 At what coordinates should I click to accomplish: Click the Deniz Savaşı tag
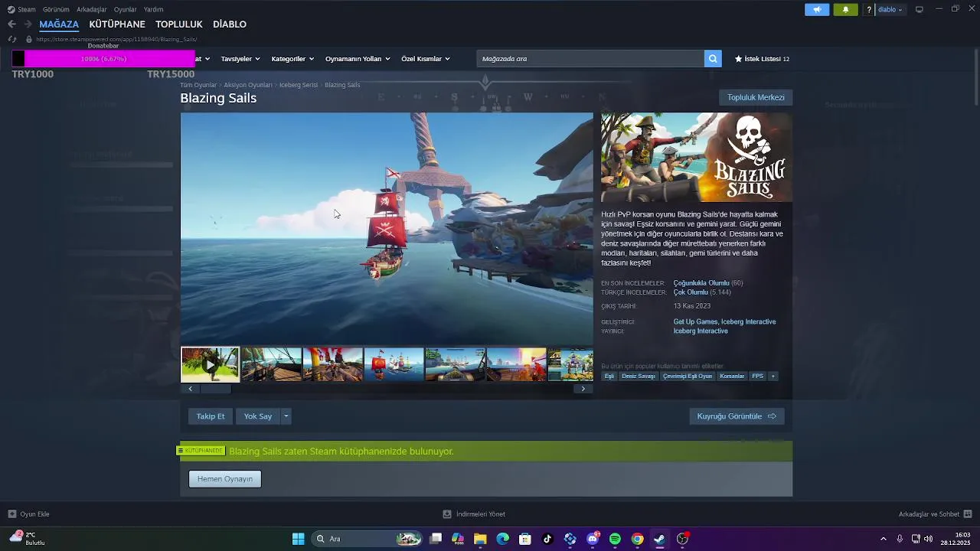[639, 377]
